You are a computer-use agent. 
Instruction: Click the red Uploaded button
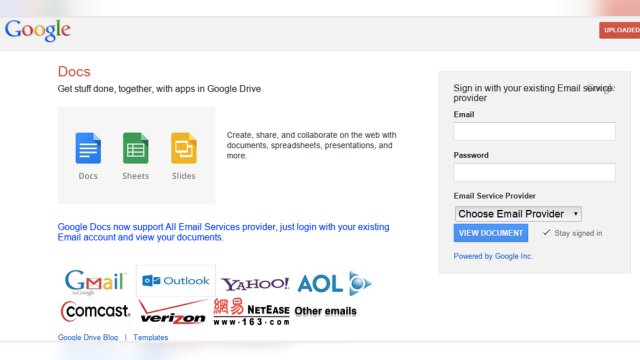click(x=620, y=30)
